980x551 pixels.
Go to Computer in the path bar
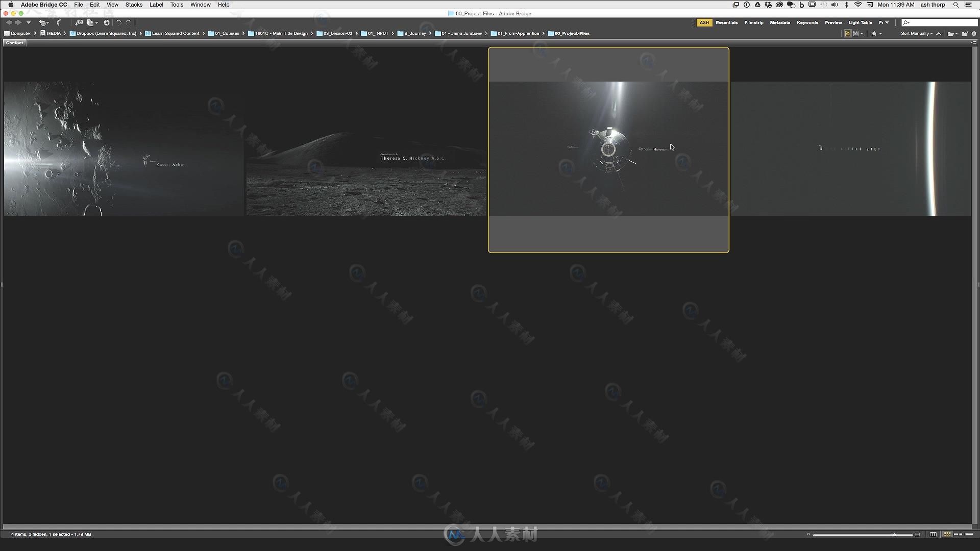tap(18, 33)
